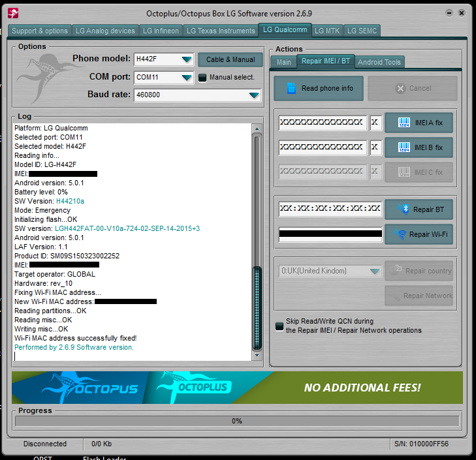The height and width of the screenshot is (460, 476).
Task: Click 'Hardware: rev_10' log line
Action: (x=43, y=283)
